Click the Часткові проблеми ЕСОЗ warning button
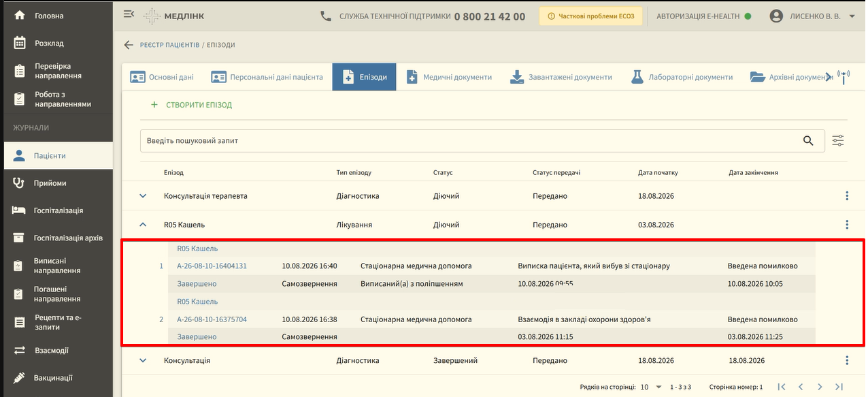Viewport: 868px width, 397px height. (590, 16)
